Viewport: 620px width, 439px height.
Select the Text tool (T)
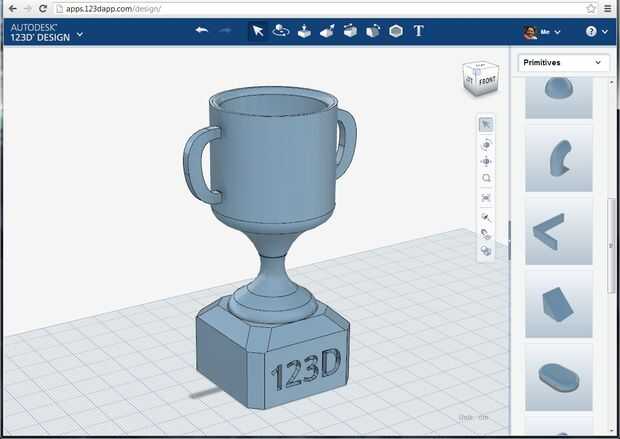(418, 31)
